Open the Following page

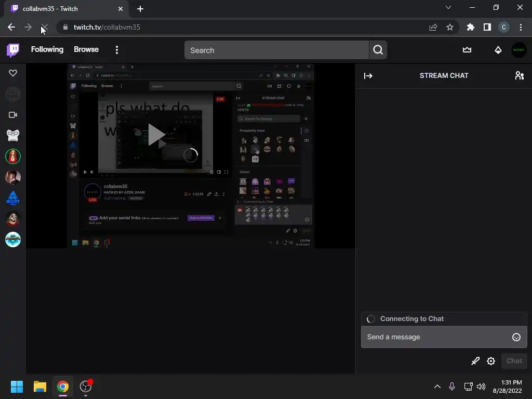tap(47, 49)
